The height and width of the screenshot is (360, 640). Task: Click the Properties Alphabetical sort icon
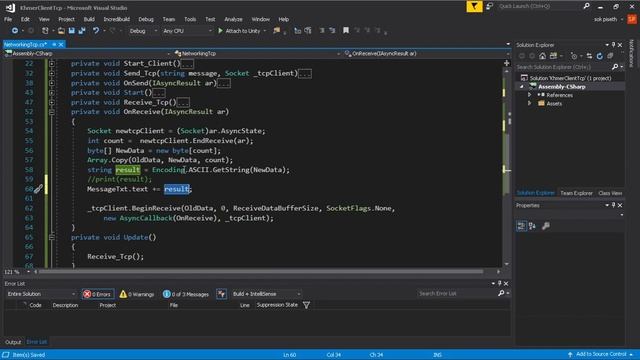[532, 226]
